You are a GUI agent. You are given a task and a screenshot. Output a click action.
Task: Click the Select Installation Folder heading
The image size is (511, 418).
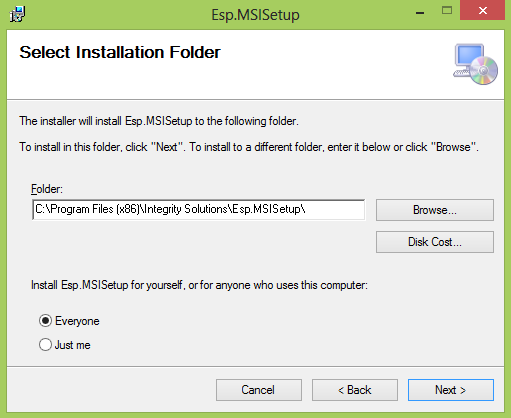120,52
